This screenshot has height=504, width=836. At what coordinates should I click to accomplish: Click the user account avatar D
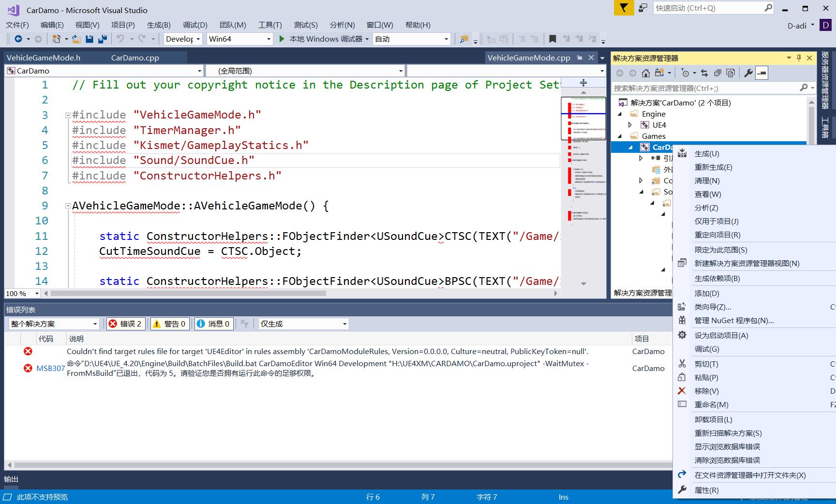(825, 25)
